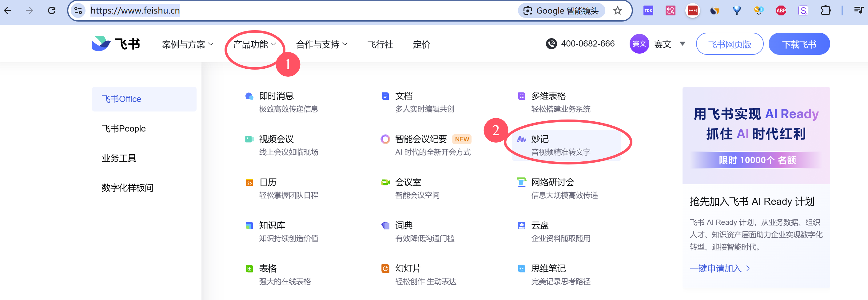Expand 案例与方案 menu
868x300 pixels.
[188, 44]
